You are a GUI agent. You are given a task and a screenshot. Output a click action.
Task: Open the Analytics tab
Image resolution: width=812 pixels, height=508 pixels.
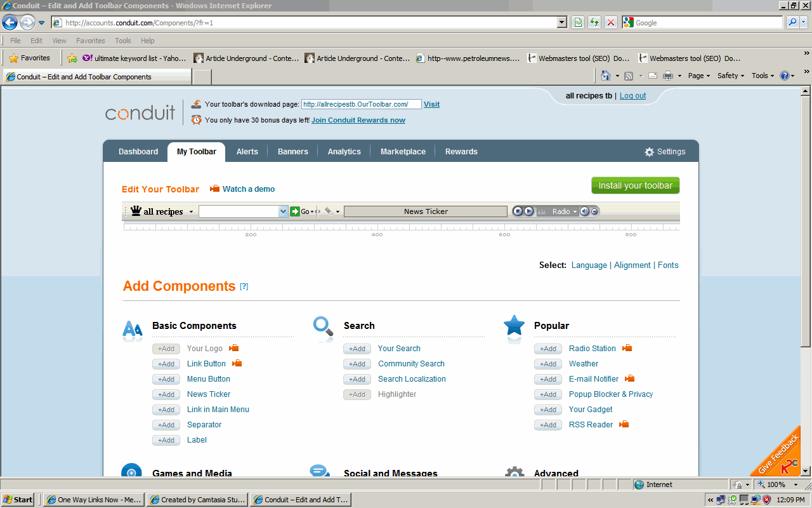[344, 152]
